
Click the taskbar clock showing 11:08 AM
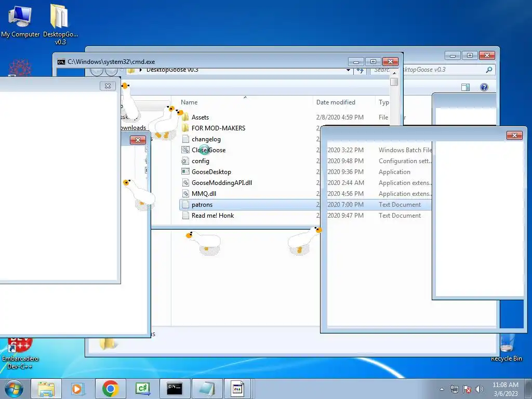pyautogui.click(x=505, y=389)
